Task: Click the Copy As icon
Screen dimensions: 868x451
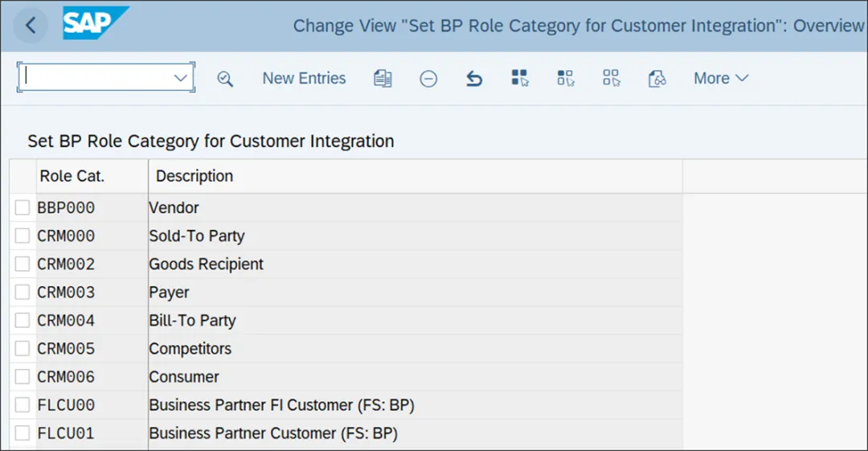Action: coord(383,79)
